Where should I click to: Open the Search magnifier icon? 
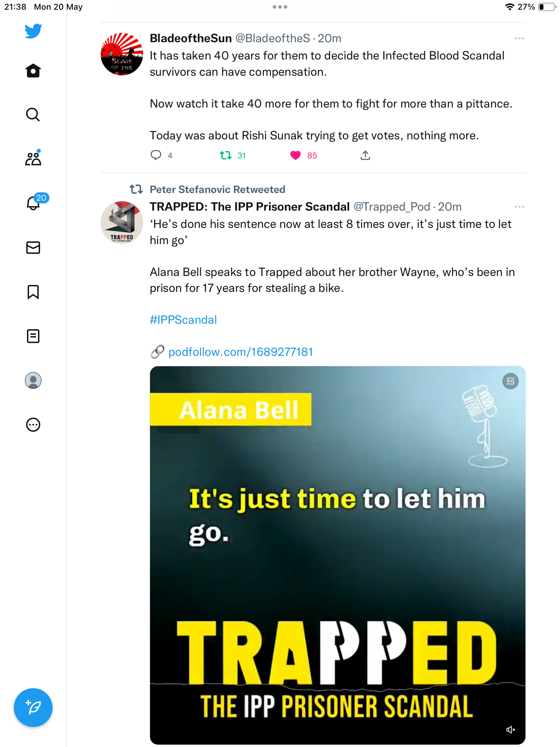coord(33,114)
